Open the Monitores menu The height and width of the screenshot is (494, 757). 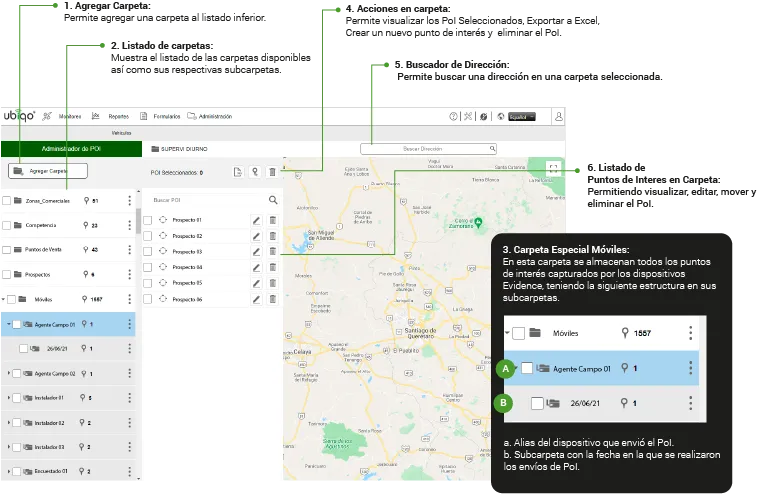tap(70, 116)
